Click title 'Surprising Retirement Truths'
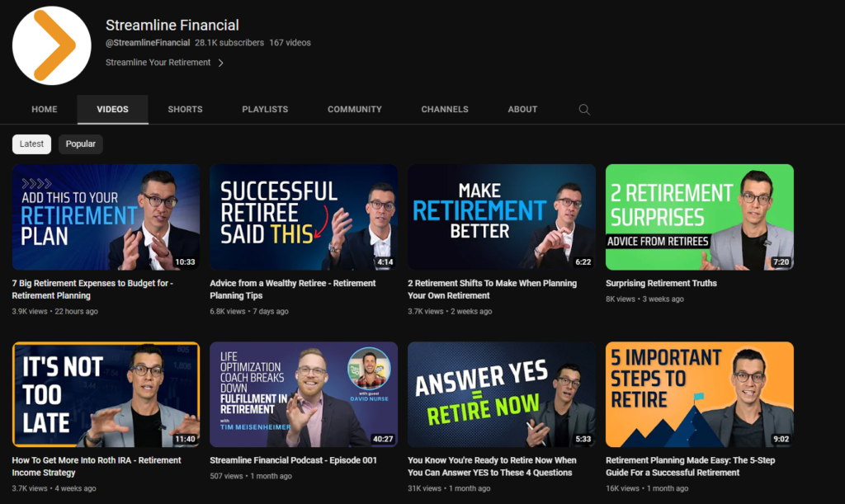 [661, 283]
